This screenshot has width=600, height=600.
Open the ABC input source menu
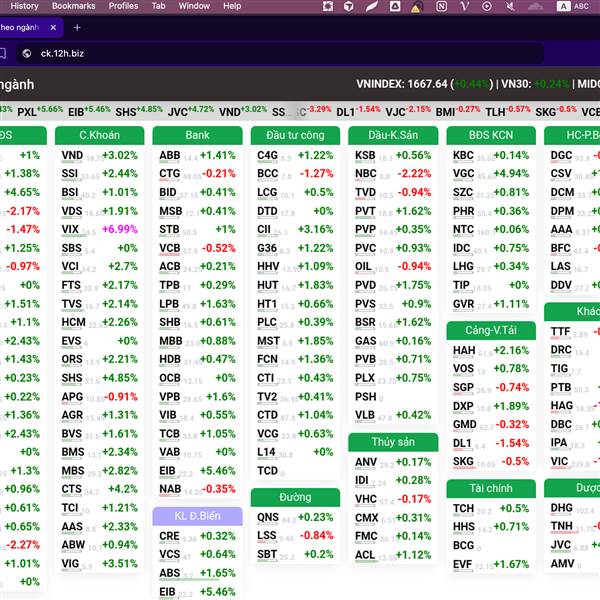(x=573, y=6)
